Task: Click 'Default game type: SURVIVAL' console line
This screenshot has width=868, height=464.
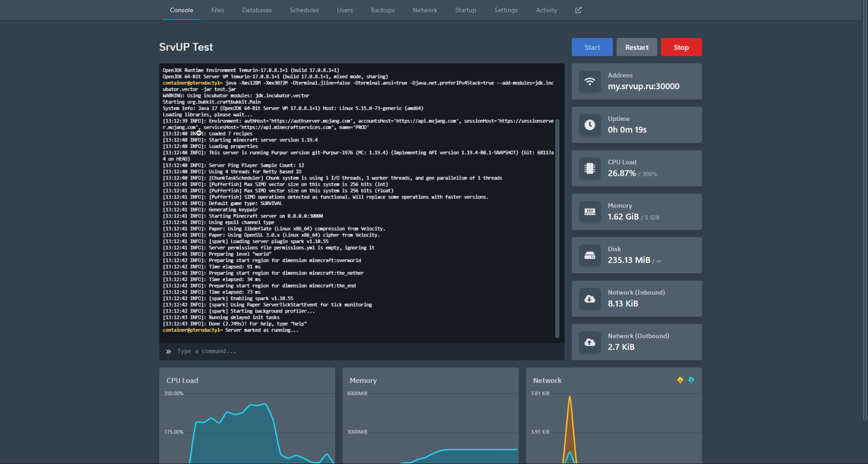Action: pyautogui.click(x=222, y=203)
